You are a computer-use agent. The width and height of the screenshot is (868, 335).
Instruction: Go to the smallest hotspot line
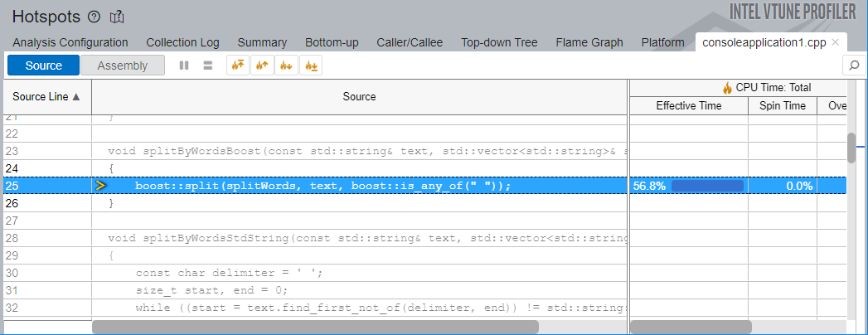tap(311, 66)
